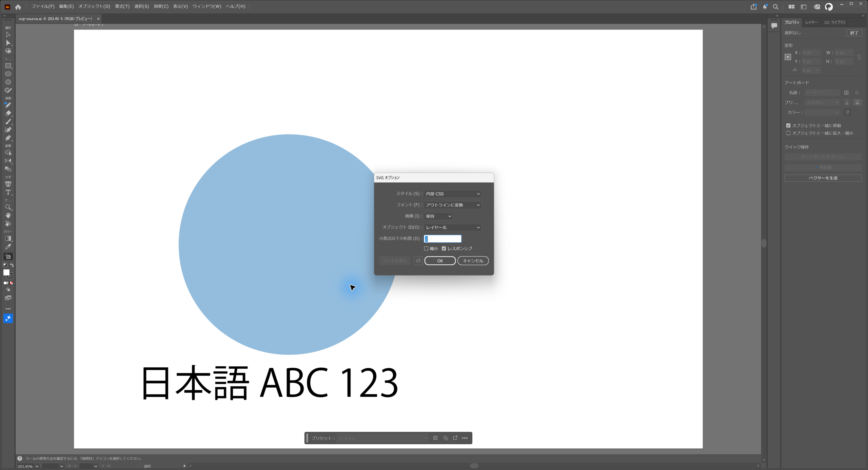868x470 pixels.
Task: Click the fill color swatch in toolbar
Action: point(6,272)
